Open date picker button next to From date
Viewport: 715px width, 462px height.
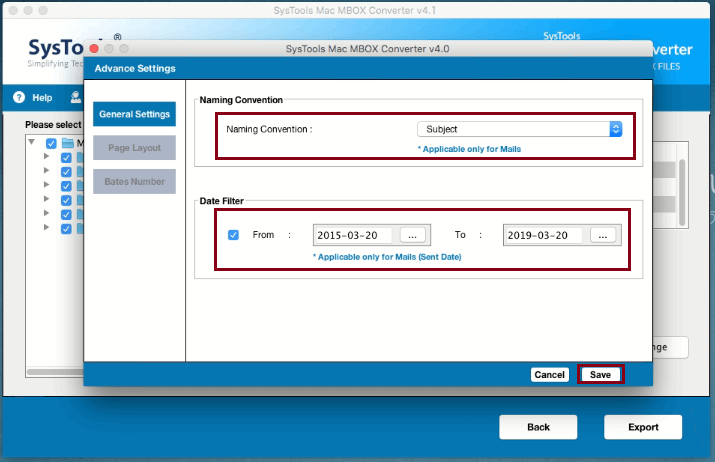pos(412,235)
